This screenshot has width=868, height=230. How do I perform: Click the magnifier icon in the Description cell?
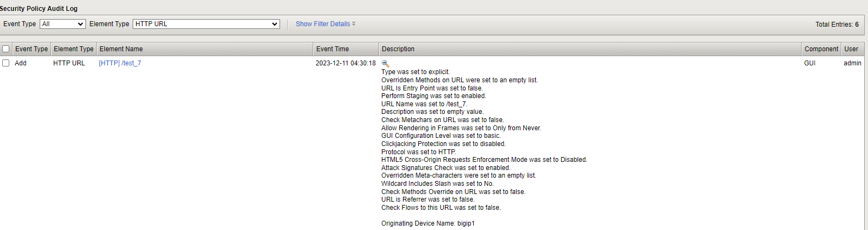pyautogui.click(x=386, y=64)
